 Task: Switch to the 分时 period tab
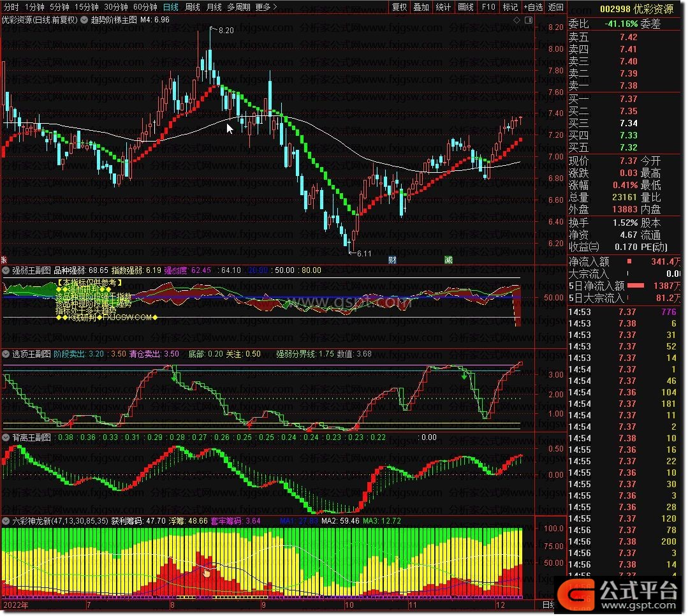pos(11,7)
